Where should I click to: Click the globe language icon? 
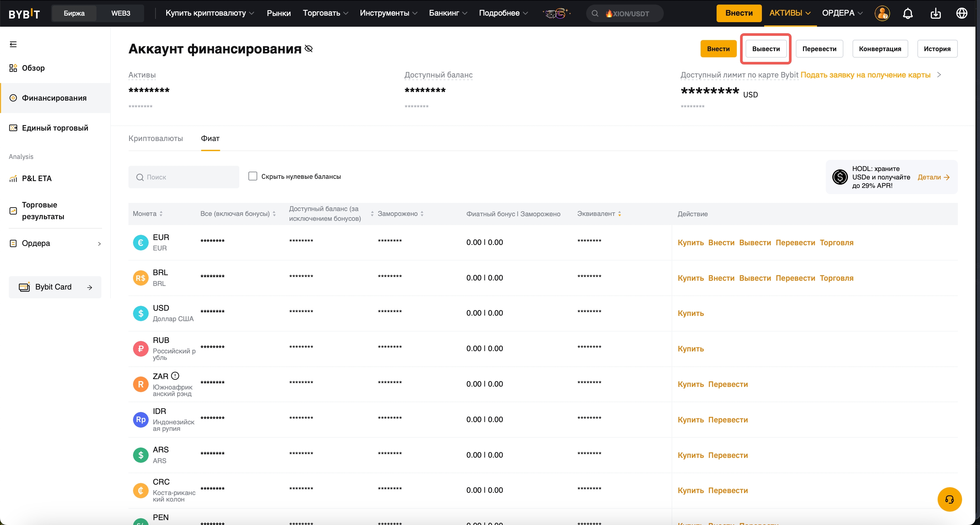pos(962,13)
